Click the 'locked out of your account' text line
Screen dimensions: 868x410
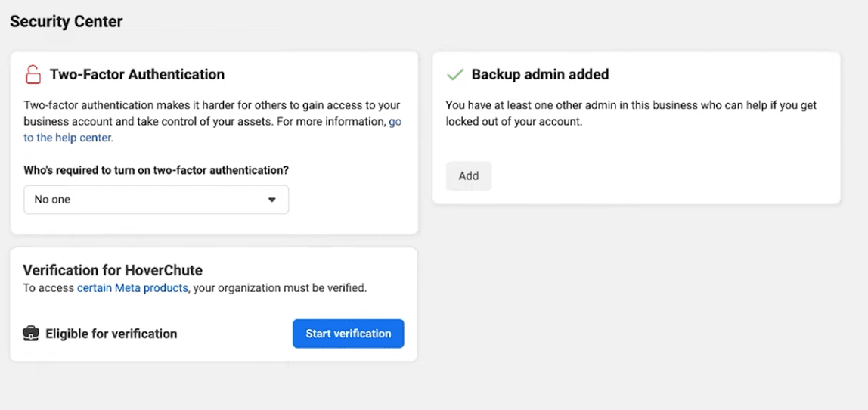(514, 122)
